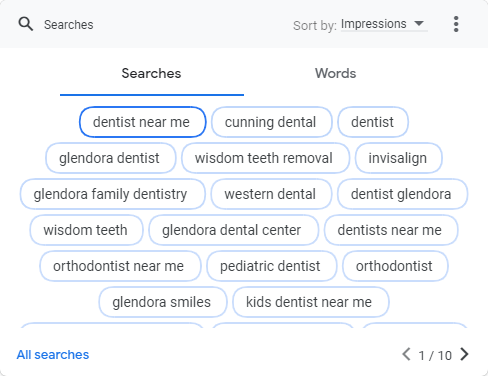488x376 pixels.
Task: Open the All searches link
Action: (53, 355)
